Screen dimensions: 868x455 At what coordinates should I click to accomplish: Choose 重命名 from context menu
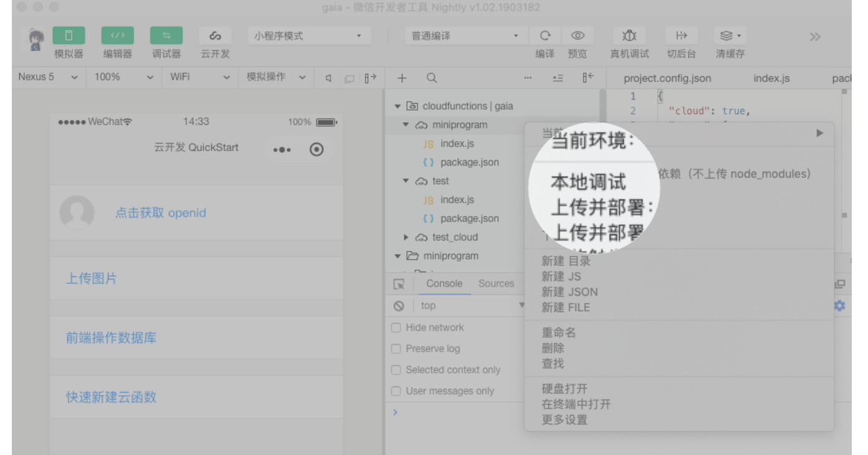tap(559, 333)
